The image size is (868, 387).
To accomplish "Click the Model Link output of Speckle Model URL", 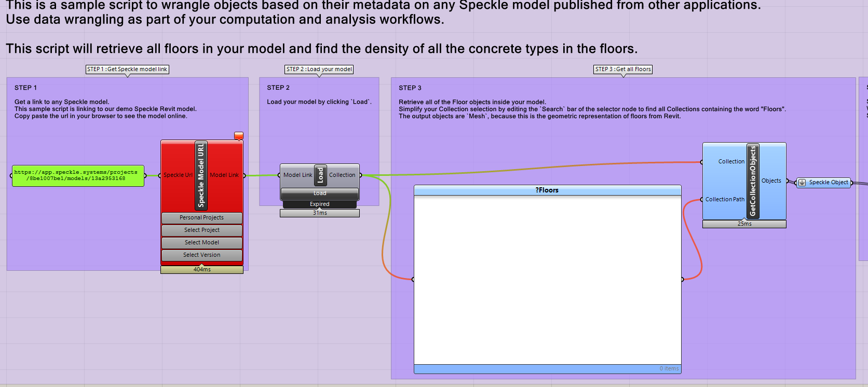I will tap(225, 175).
